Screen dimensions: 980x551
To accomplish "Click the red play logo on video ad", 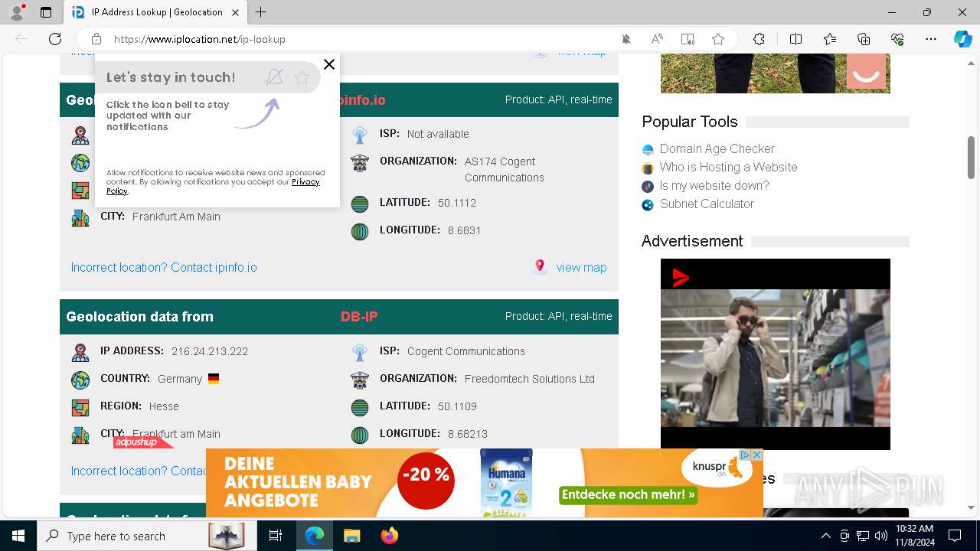I will pyautogui.click(x=680, y=277).
